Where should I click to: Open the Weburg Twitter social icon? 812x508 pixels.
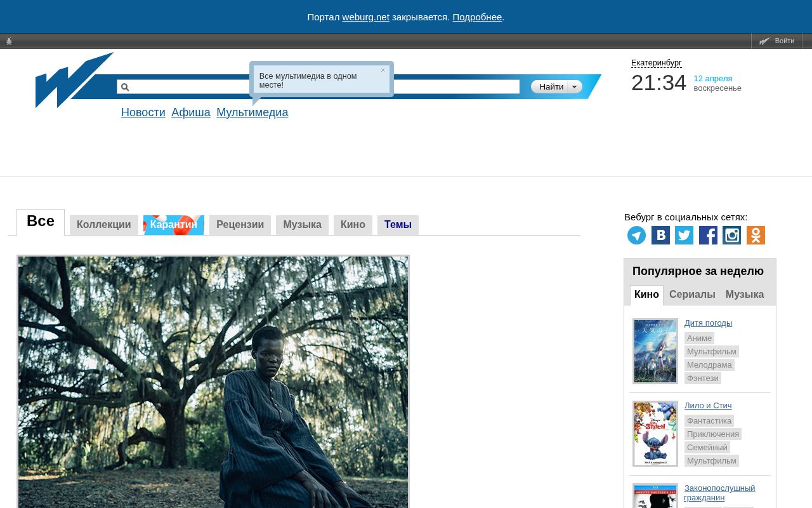coord(684,236)
